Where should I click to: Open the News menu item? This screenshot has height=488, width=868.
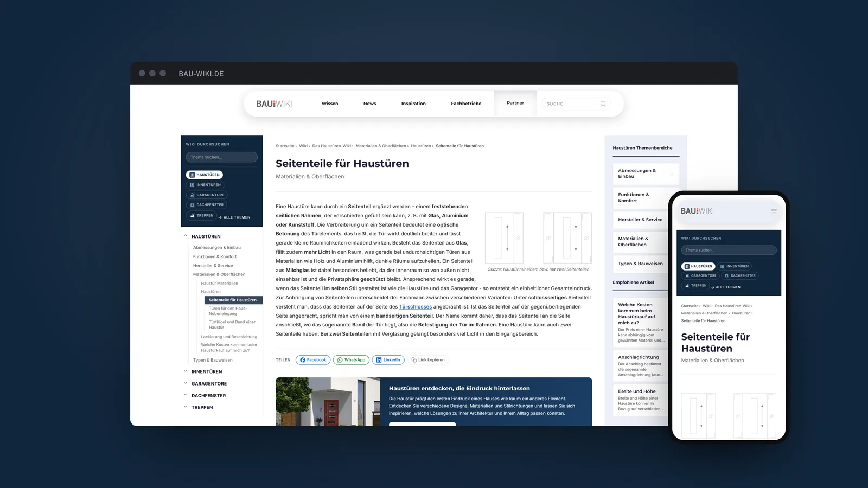[369, 104]
